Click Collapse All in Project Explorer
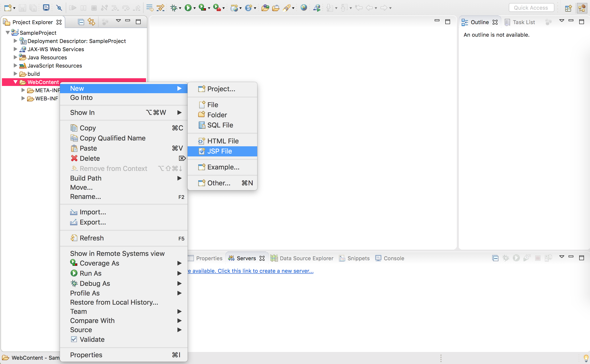The image size is (590, 364). point(81,22)
